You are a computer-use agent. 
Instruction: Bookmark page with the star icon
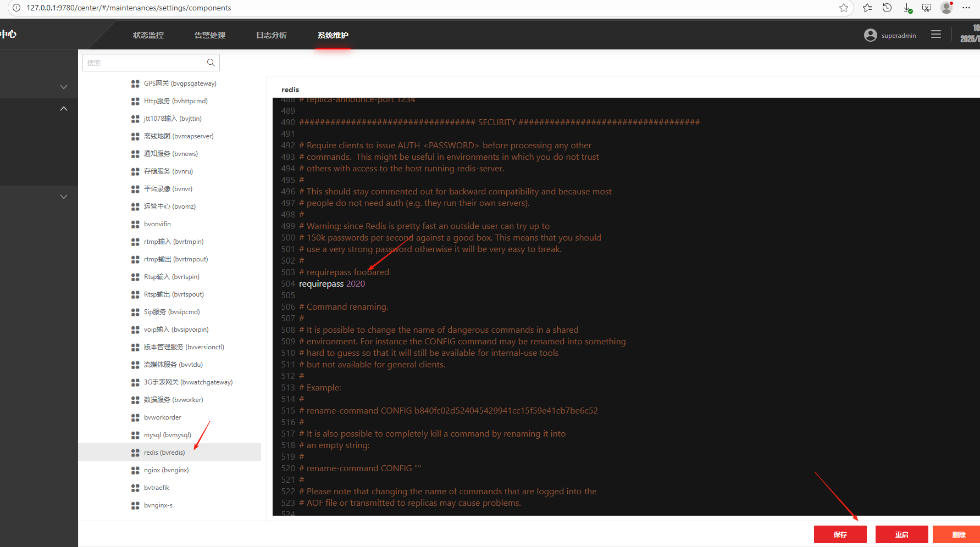(x=843, y=8)
